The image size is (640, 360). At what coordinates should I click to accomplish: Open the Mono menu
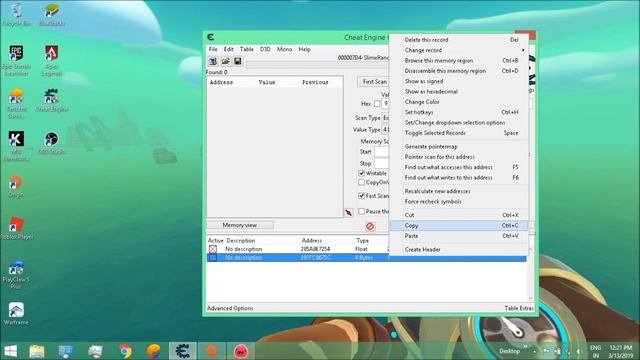pyautogui.click(x=284, y=49)
